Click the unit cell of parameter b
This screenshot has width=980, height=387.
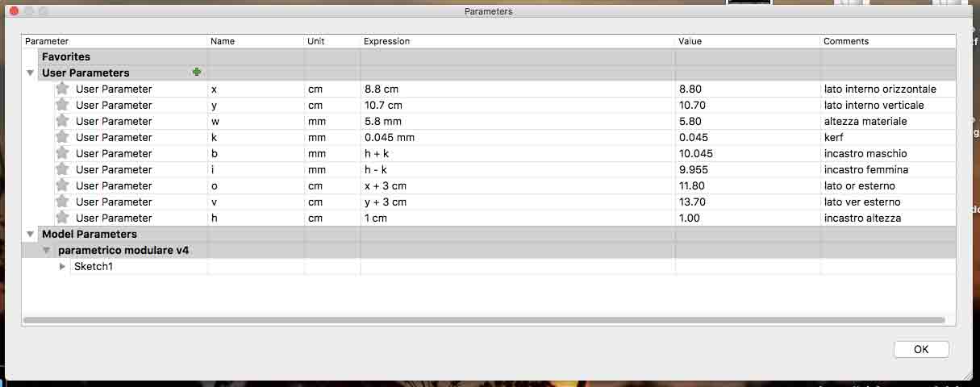(332, 153)
